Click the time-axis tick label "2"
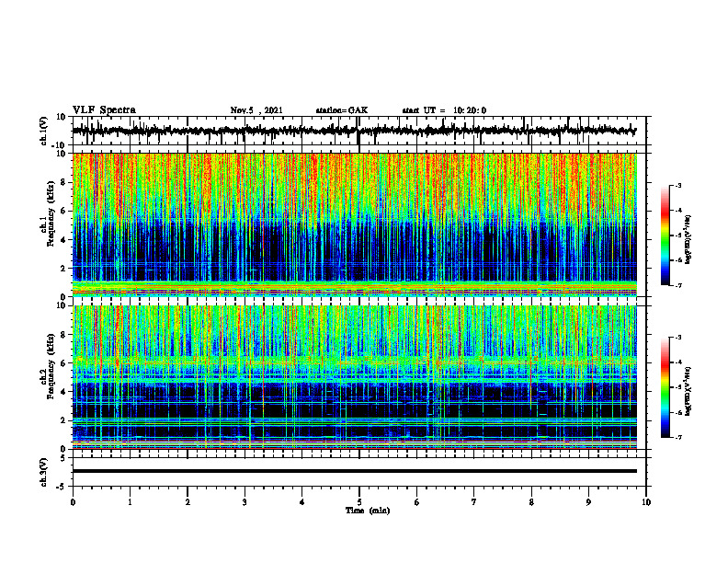The width and height of the screenshot is (728, 563). click(188, 502)
